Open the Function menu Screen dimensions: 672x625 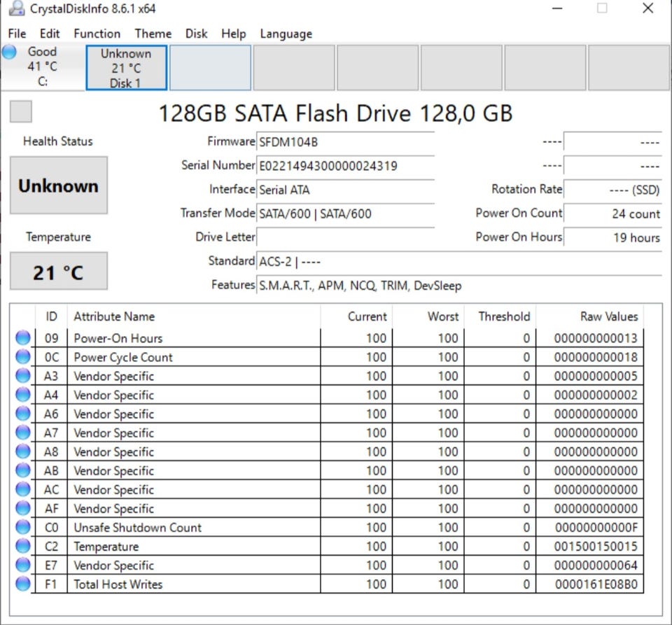(97, 34)
